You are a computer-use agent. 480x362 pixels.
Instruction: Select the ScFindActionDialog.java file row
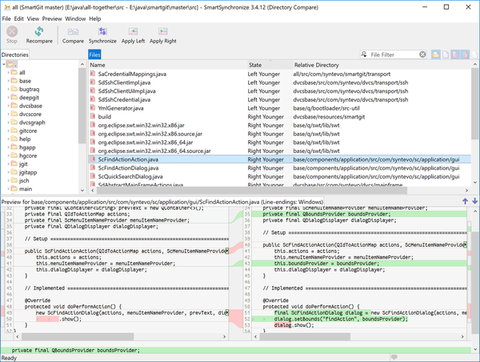280,168
